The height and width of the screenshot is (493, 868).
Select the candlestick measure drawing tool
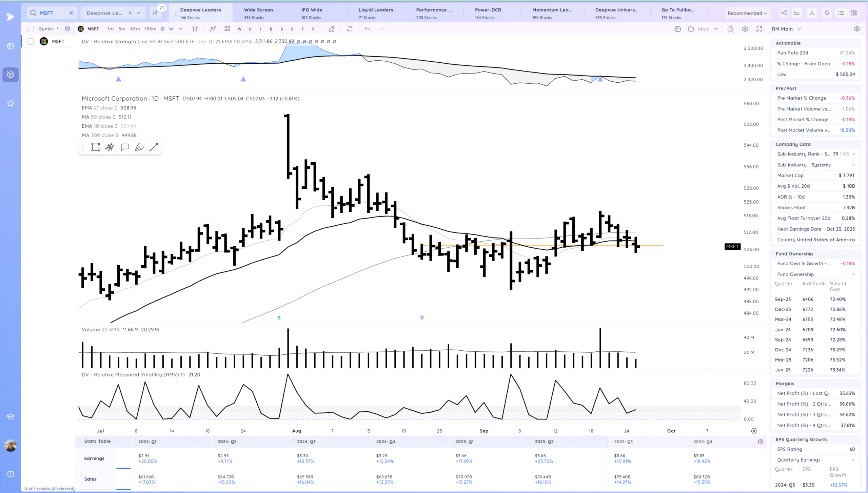110,147
